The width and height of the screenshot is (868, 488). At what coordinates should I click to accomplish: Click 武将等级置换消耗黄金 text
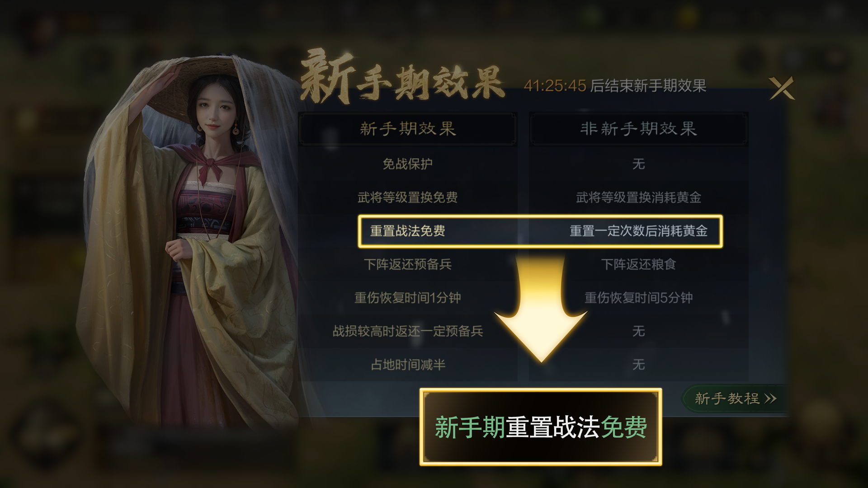point(638,197)
